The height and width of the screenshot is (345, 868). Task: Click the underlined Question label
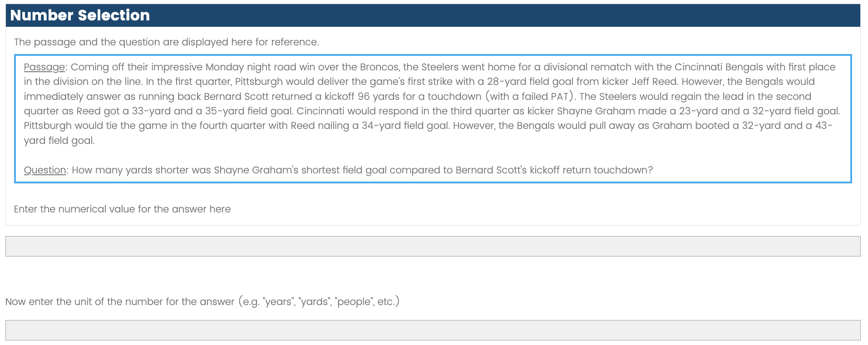[x=45, y=170]
